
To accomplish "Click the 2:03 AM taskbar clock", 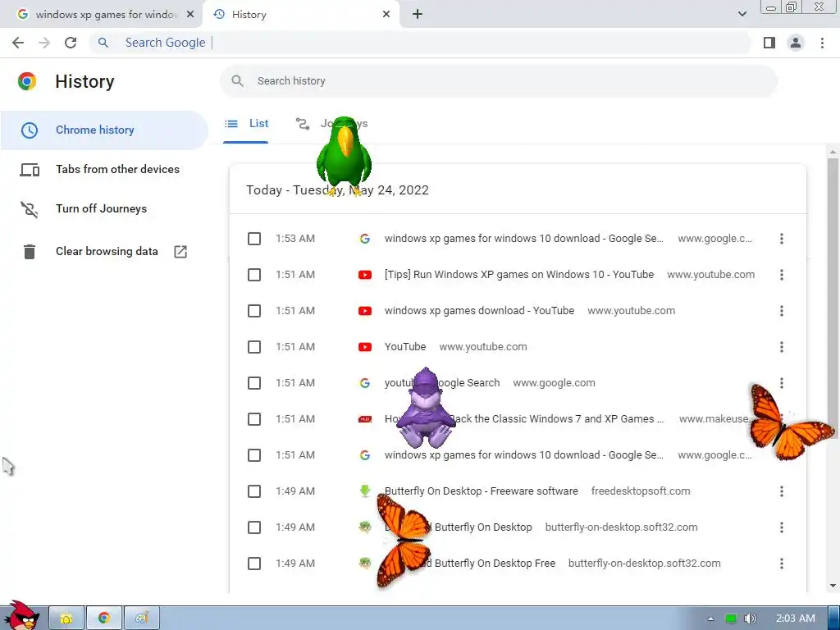I will pyautogui.click(x=796, y=619).
